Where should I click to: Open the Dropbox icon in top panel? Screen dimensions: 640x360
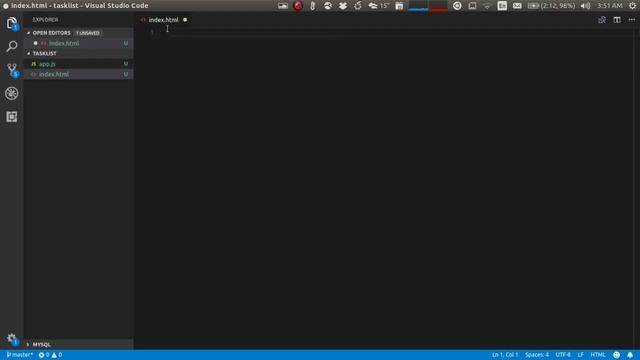pos(342,6)
